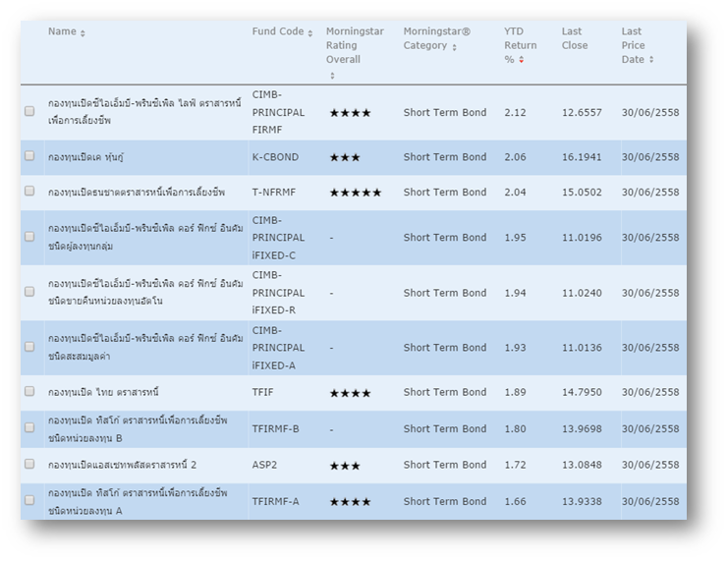Click sort arrows under Morningstar Rating Overall

pyautogui.click(x=331, y=76)
